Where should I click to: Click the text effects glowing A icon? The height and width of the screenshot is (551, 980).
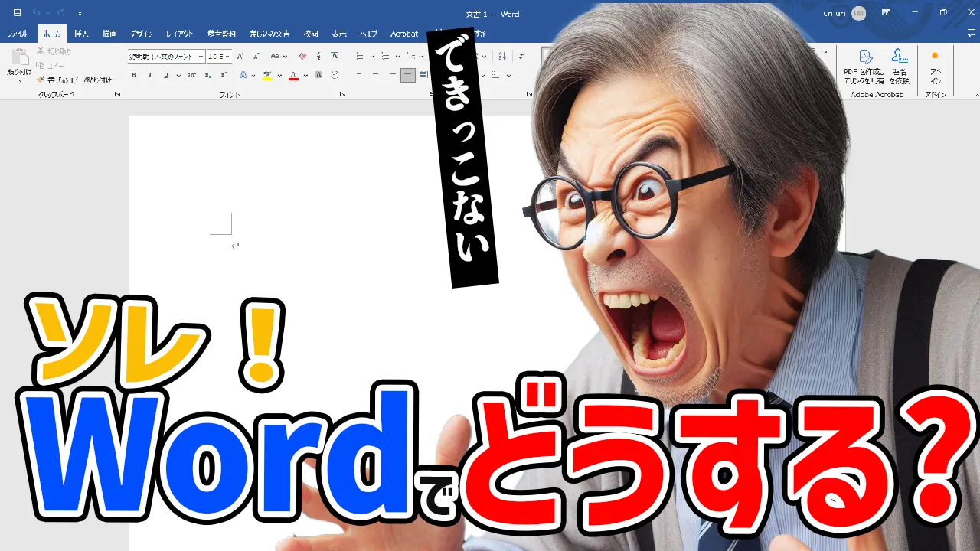pos(243,75)
